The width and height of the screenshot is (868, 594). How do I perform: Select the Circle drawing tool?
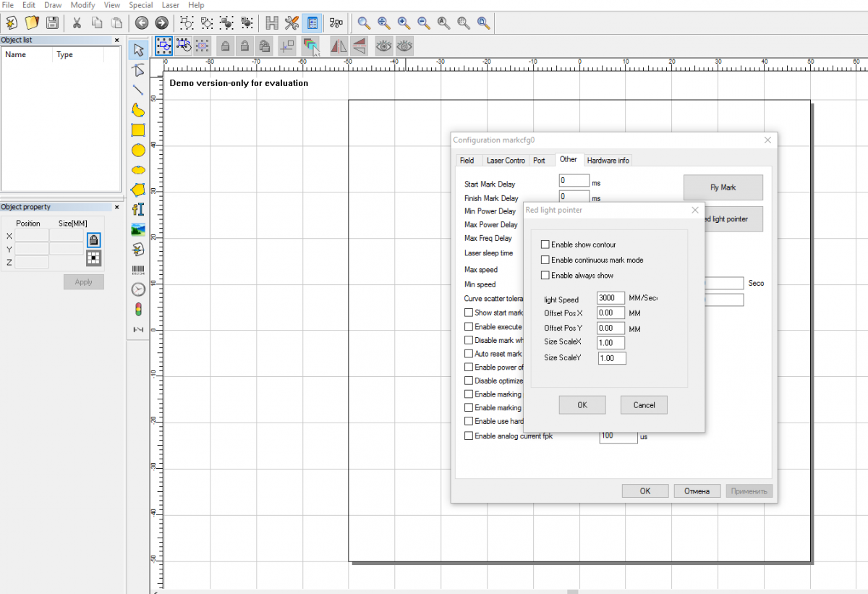tap(138, 150)
